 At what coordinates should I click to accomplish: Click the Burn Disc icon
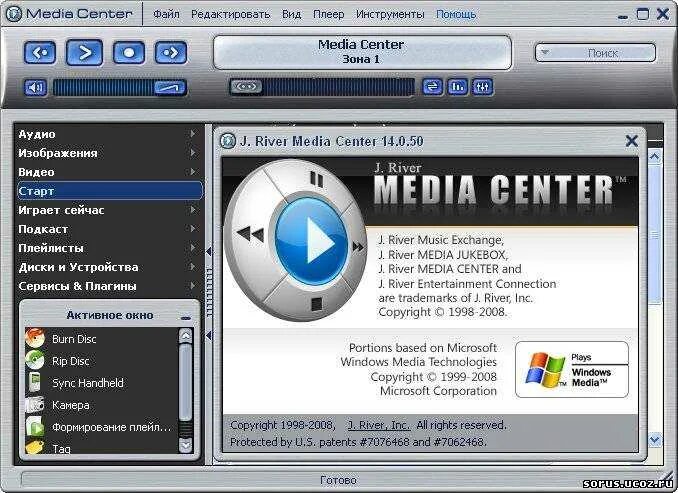[35, 338]
